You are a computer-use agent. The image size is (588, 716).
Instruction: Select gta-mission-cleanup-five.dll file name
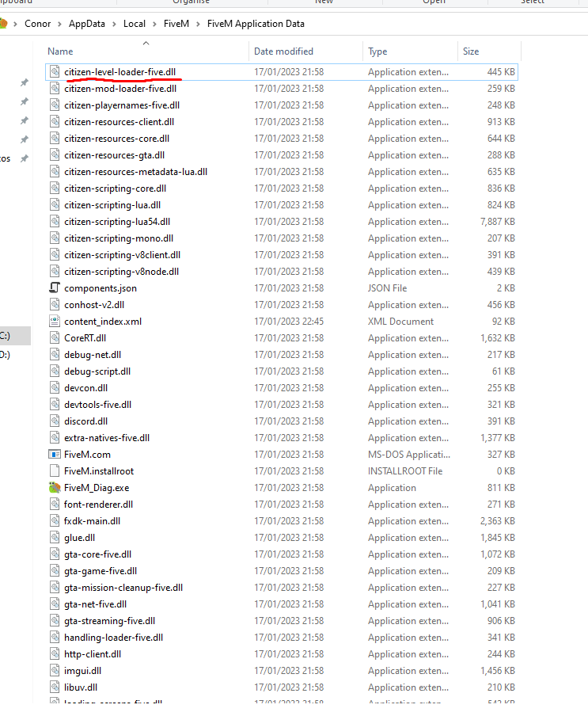coord(123,588)
